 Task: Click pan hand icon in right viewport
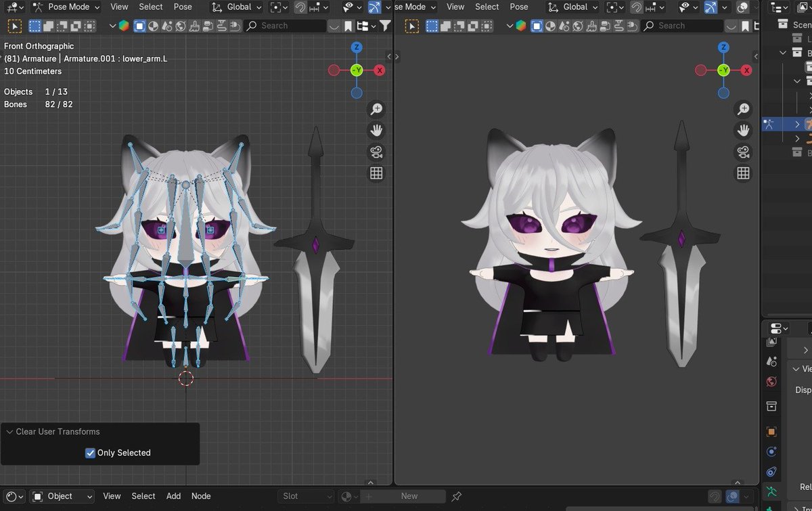(x=743, y=131)
